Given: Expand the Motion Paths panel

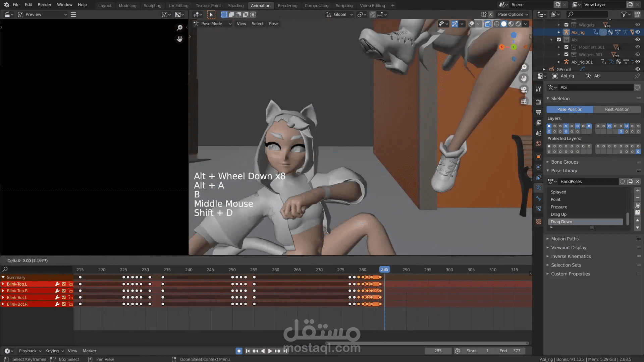Looking at the screenshot, I should coord(565,239).
